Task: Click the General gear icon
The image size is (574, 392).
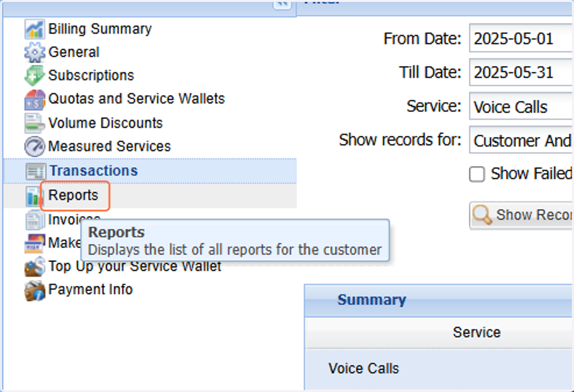Action: click(34, 53)
